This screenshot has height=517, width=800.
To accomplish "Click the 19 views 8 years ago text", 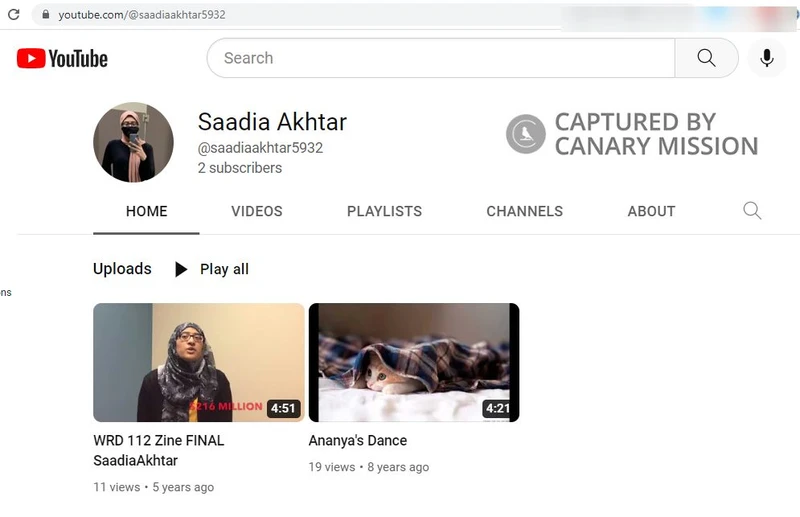I will point(369,467).
